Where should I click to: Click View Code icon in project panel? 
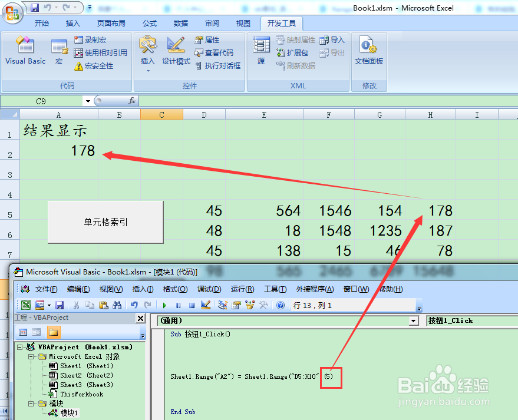(23, 332)
